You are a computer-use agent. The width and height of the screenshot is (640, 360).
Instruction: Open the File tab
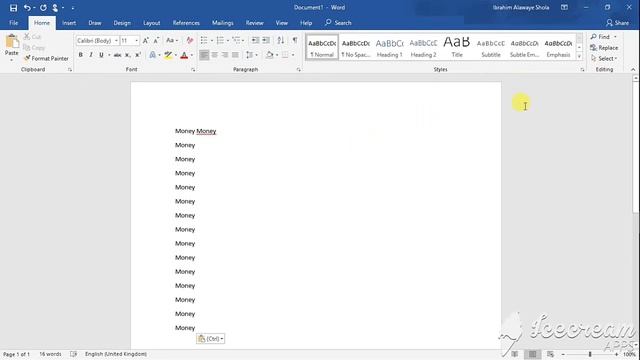pyautogui.click(x=13, y=23)
